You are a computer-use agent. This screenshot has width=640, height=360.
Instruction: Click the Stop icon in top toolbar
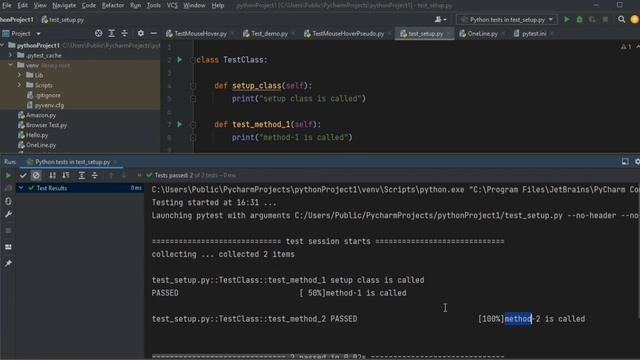click(605, 20)
